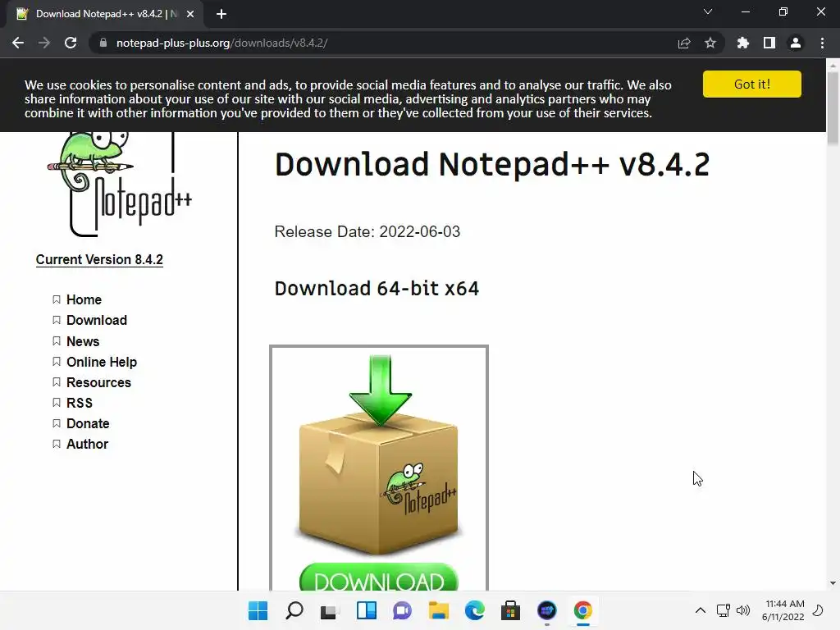
Task: Click Release Date: 2022-06-03 text
Action: click(367, 232)
